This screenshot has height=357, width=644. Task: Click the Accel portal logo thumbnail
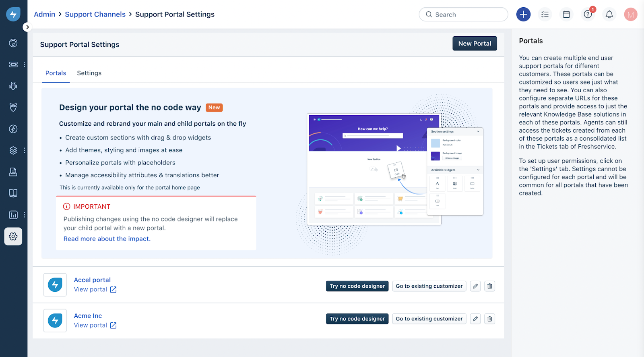point(55,285)
